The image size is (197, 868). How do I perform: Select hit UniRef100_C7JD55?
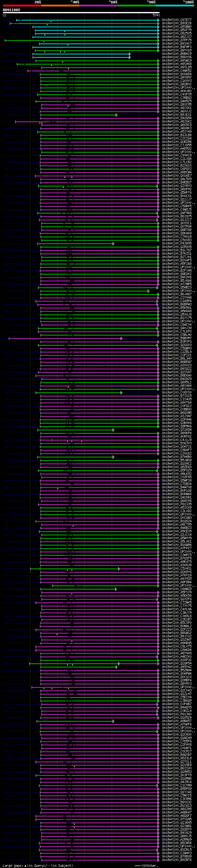(177, 145)
